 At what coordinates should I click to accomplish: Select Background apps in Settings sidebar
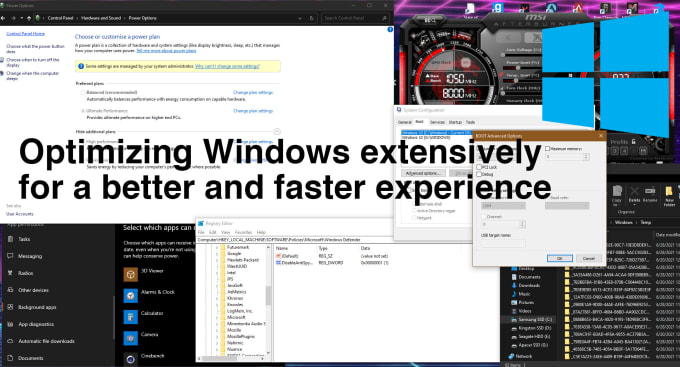click(x=32, y=307)
